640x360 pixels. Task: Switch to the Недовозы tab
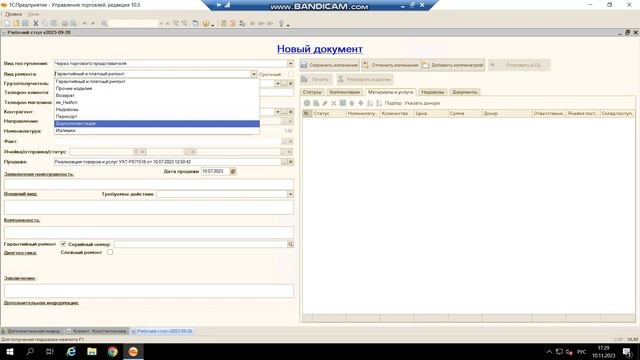click(433, 92)
